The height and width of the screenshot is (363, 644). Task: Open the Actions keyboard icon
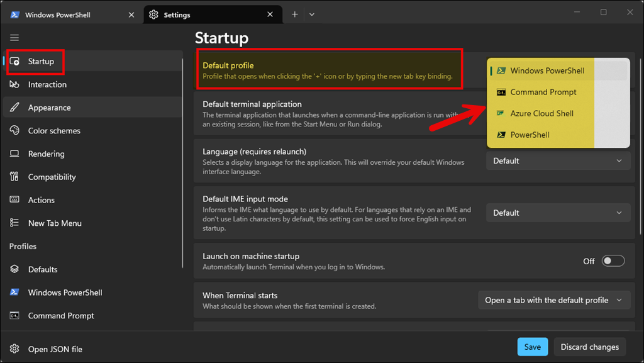(15, 199)
